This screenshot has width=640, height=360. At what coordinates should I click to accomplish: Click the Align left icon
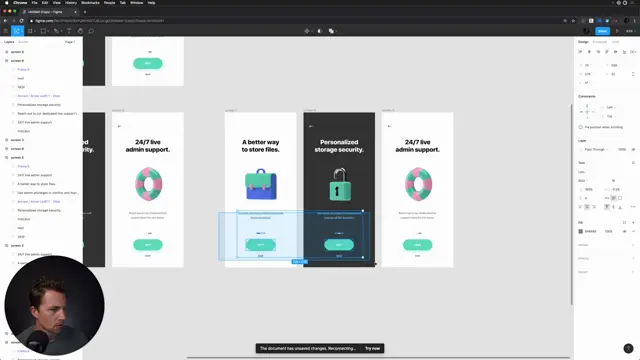(x=580, y=52)
